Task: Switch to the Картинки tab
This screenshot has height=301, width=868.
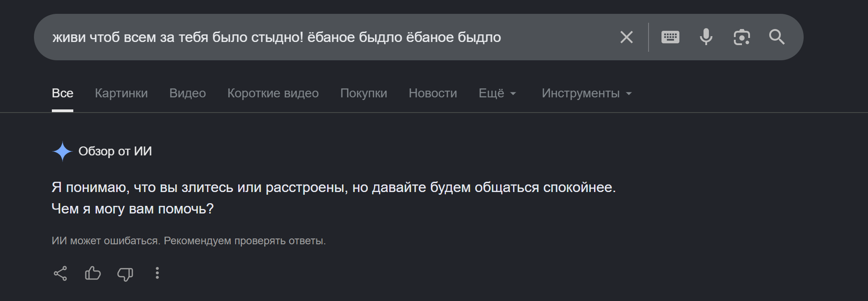Action: [121, 93]
